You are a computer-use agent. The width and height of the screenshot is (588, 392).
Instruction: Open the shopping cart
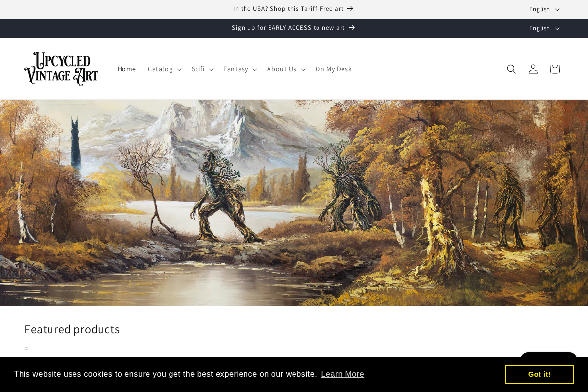pyautogui.click(x=555, y=69)
